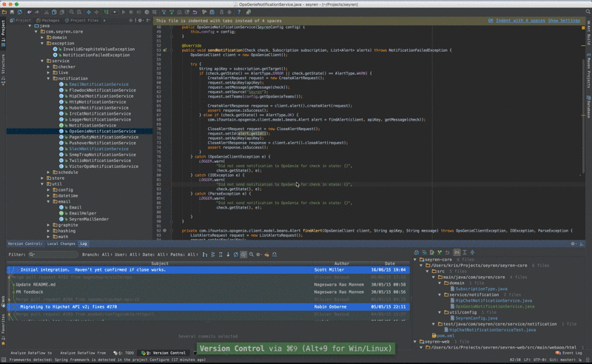Collapse the exception package folder
This screenshot has height=364, width=592.
42,44
